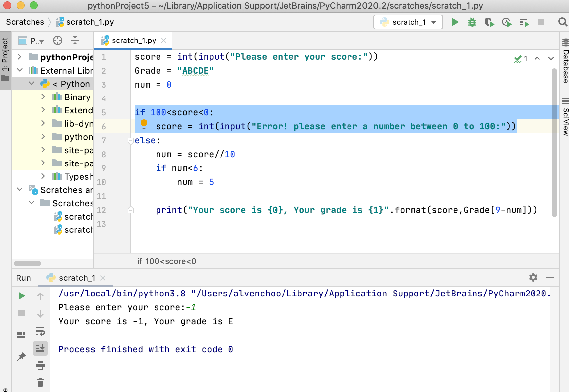The image size is (569, 392).
Task: Click Stop button in Run panel
Action: (x=21, y=313)
